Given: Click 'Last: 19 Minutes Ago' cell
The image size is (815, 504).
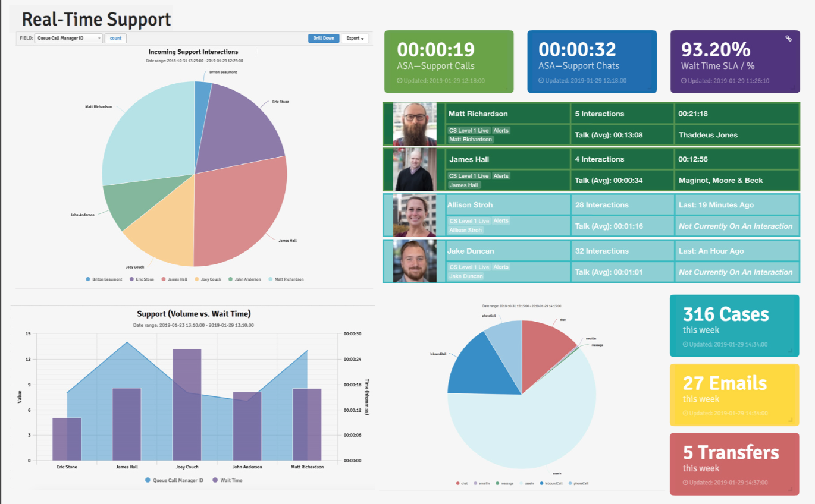Looking at the screenshot, I should 736,205.
